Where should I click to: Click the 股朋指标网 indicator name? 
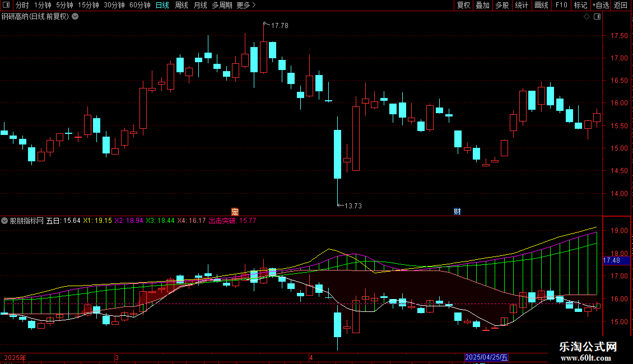point(27,221)
